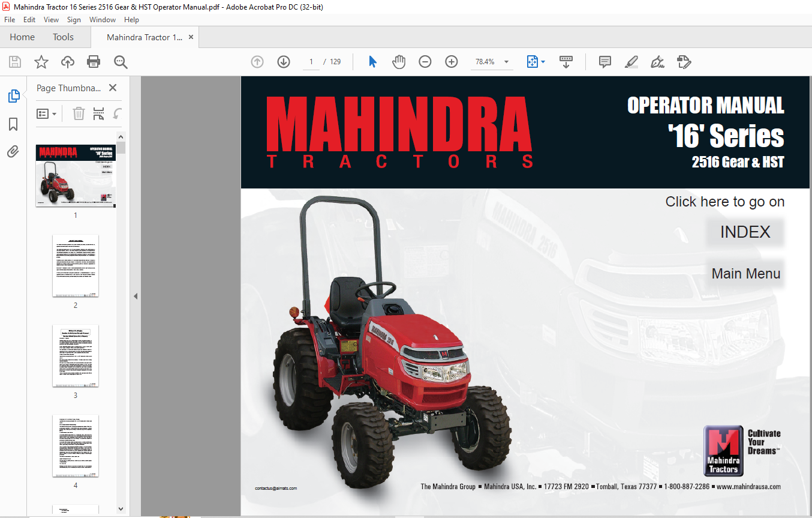Select the Highlight text pen tool
The image size is (812, 518).
[x=631, y=62]
